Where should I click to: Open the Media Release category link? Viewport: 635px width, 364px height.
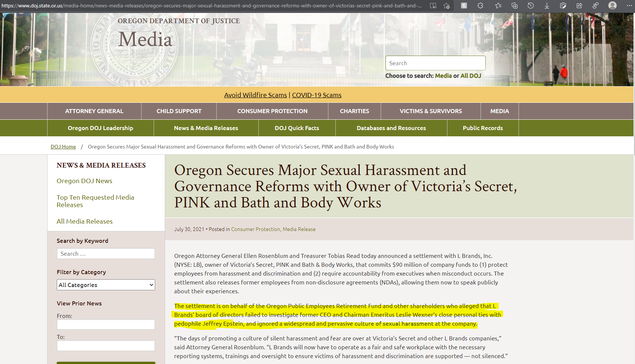click(x=299, y=229)
